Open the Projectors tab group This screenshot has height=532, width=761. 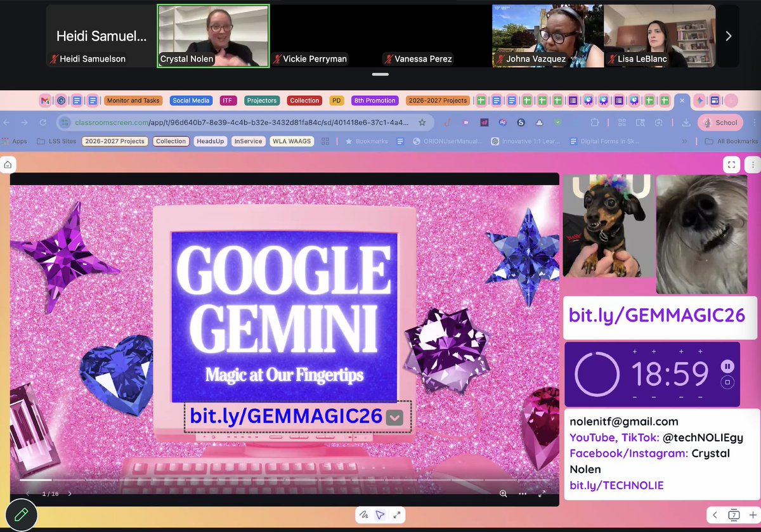click(x=262, y=100)
